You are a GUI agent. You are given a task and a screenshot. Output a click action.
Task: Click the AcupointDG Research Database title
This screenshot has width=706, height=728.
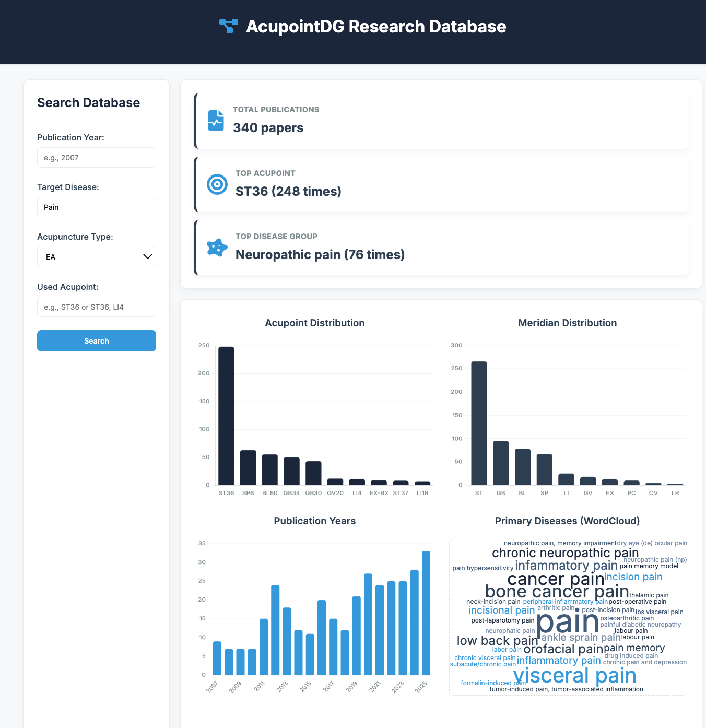376,27
